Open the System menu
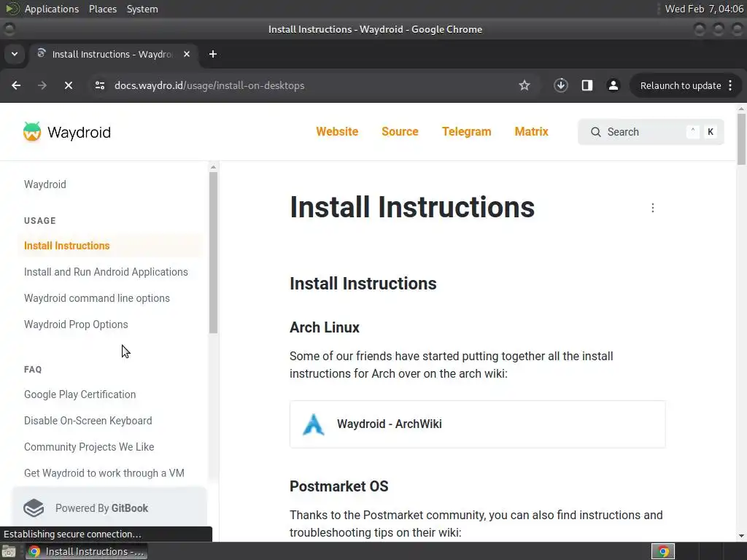 click(142, 9)
